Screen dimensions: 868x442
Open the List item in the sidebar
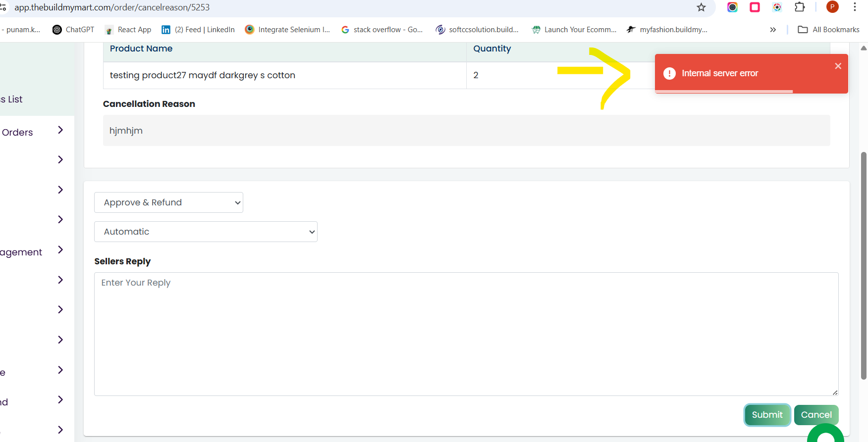click(x=11, y=99)
